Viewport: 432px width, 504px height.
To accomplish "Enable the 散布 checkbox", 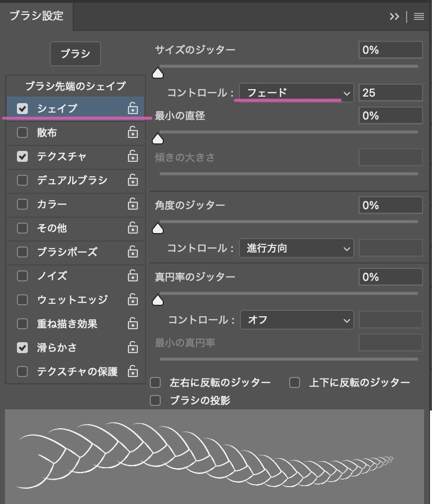I will pos(22,132).
